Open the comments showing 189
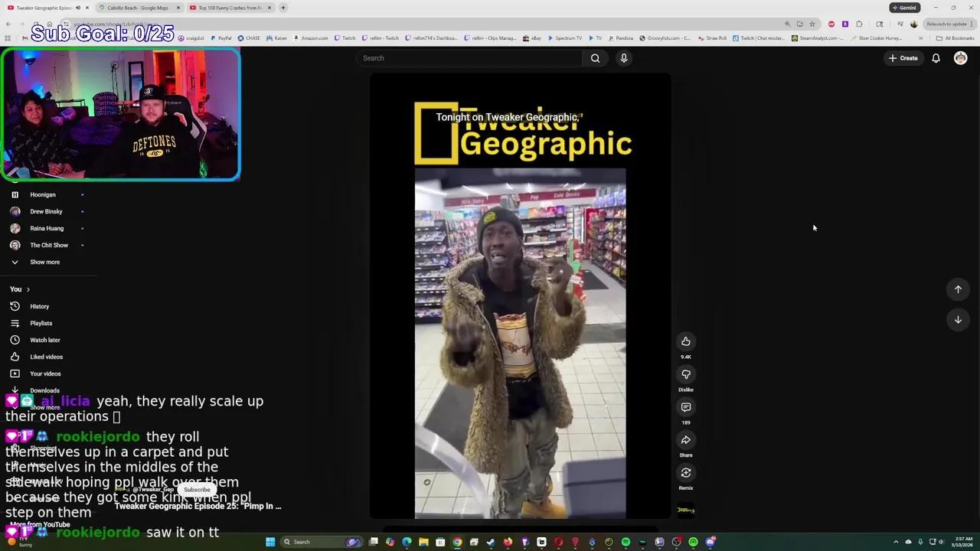 [686, 407]
